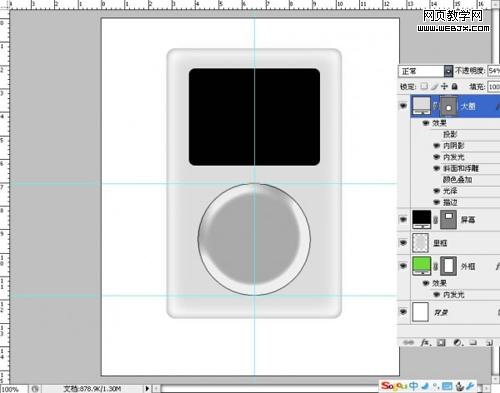The image size is (500, 393).
Task: Click the create new layer icon at panel bottom
Action: (489, 342)
